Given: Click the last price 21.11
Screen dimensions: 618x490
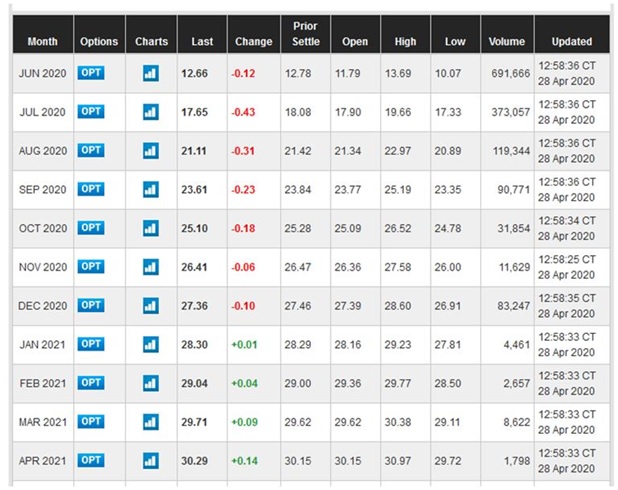Looking at the screenshot, I should 194,151.
